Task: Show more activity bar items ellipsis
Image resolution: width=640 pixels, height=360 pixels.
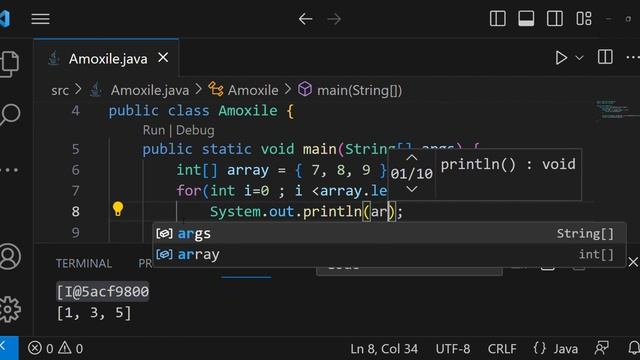Action: (x=10, y=170)
